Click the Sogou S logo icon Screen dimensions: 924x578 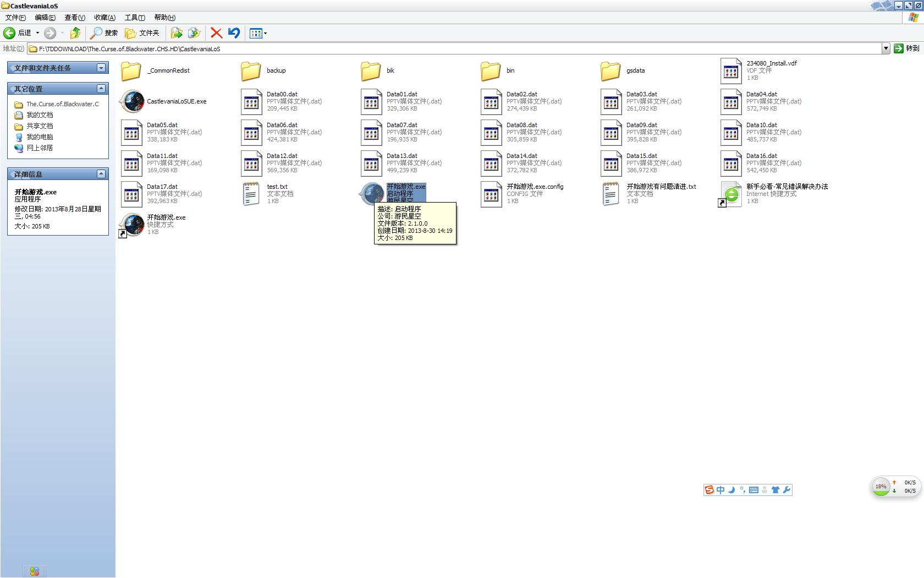coord(710,490)
